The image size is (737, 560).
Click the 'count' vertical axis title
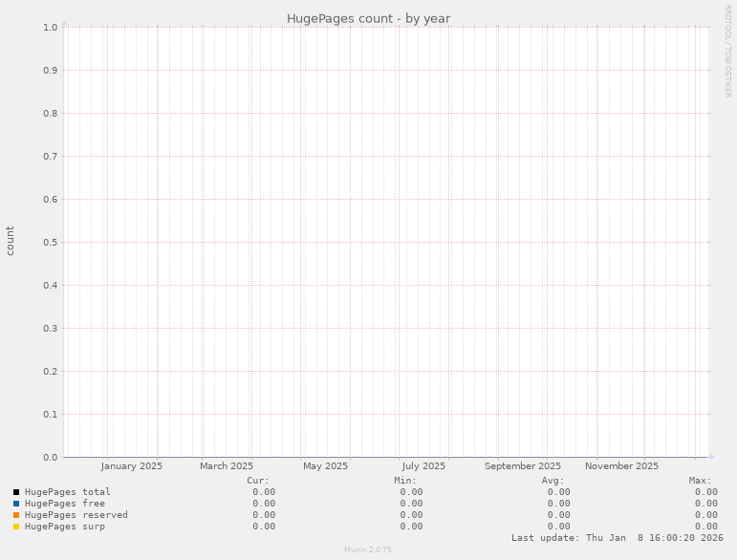(x=10, y=241)
